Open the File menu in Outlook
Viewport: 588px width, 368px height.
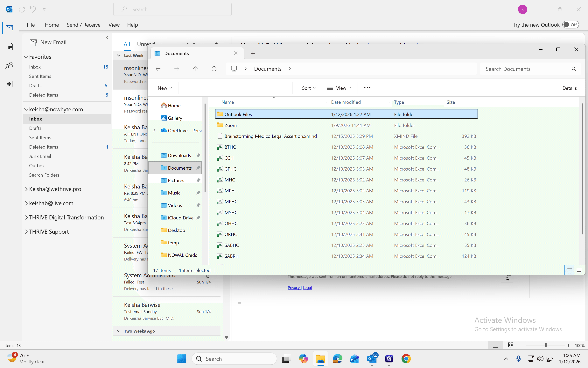(x=31, y=25)
